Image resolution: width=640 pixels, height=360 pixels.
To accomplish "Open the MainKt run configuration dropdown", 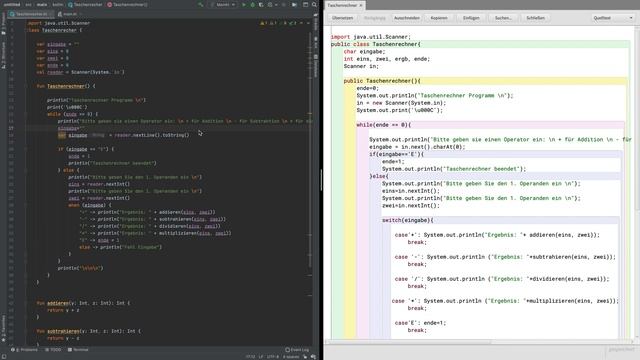I will [x=223, y=4].
